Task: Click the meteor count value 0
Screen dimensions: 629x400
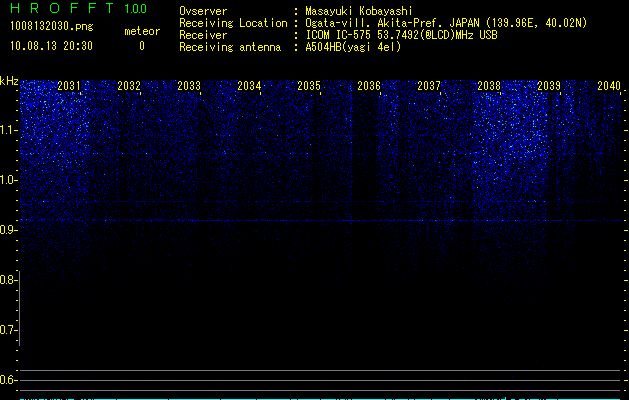Action: pyautogui.click(x=142, y=46)
